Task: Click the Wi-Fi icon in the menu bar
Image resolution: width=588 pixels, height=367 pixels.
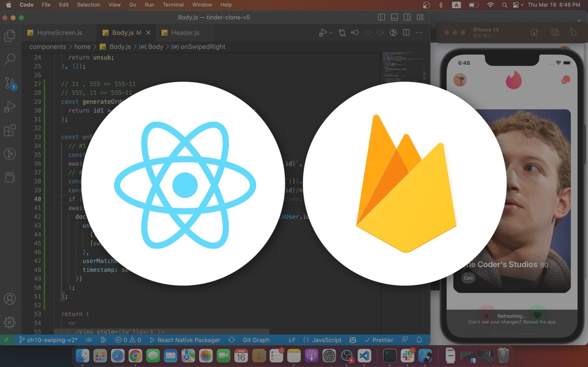Action: [x=490, y=5]
